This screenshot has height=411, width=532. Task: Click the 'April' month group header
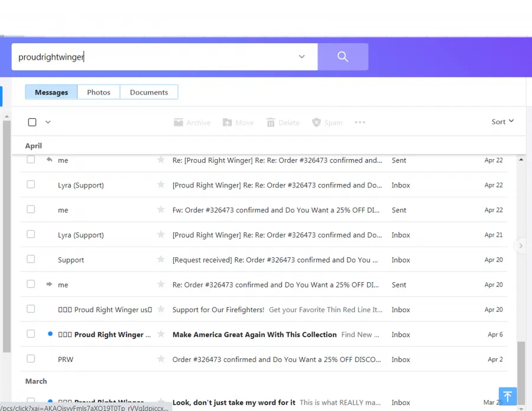(34, 145)
